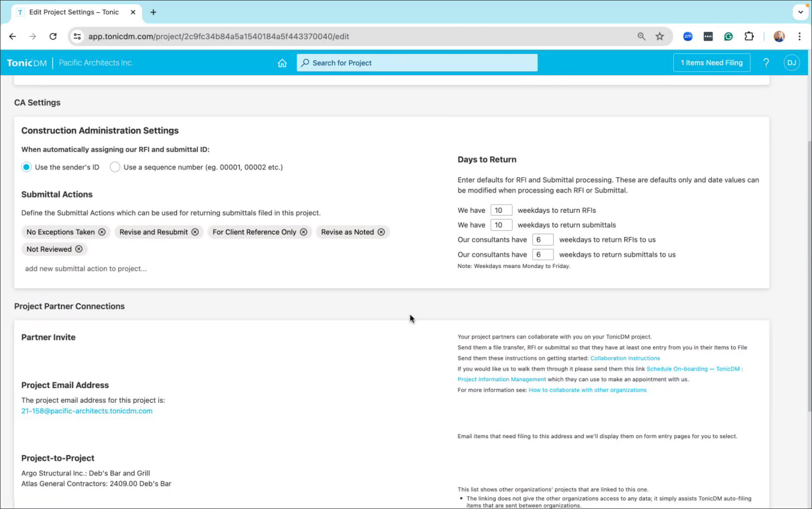Open How to collaborate with other organizations link

[587, 390]
